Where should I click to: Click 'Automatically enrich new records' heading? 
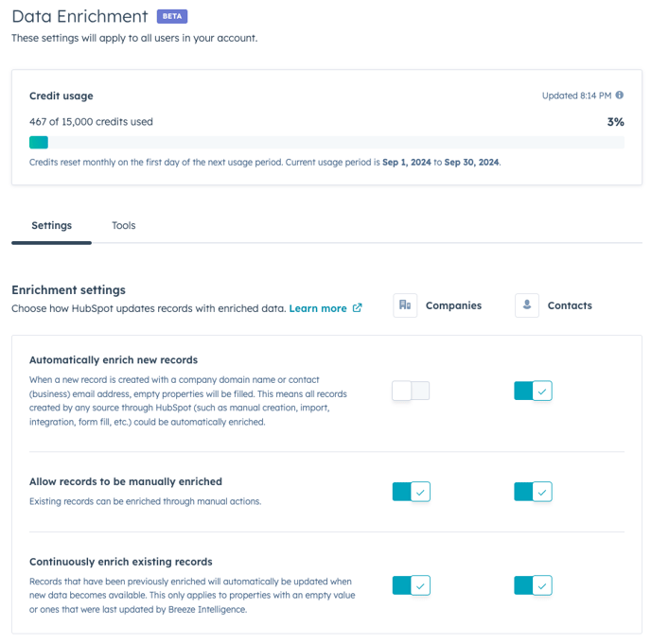(x=114, y=359)
